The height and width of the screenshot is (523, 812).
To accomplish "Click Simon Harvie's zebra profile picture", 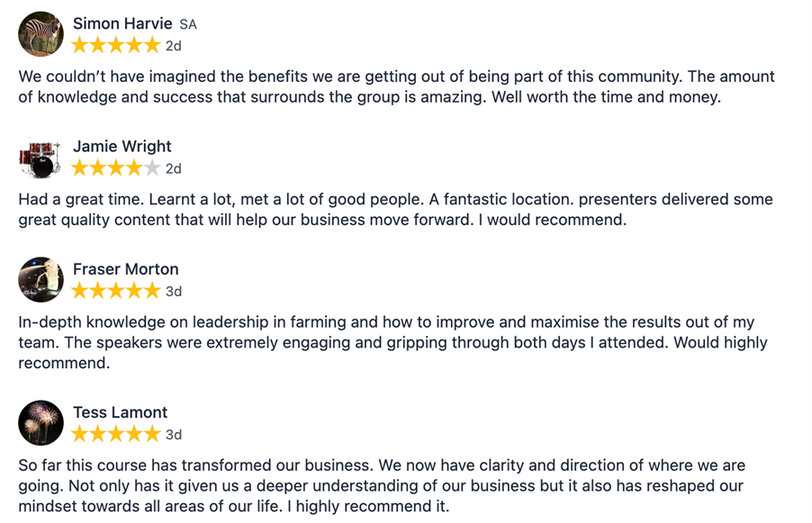I will [x=41, y=34].
